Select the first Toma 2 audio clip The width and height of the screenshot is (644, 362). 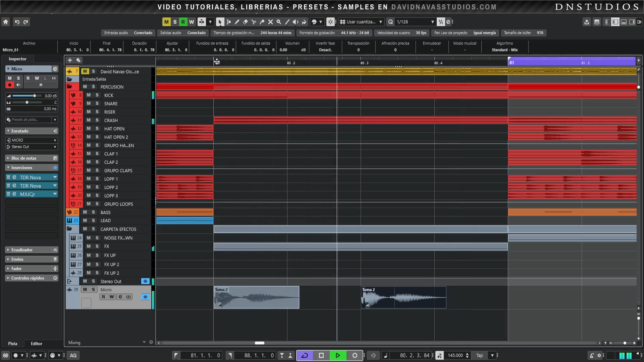coord(256,298)
